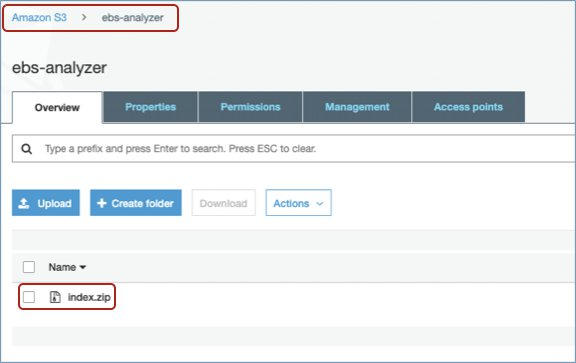Click the magnifier search icon
Image resolution: width=576 pixels, height=363 pixels.
(x=26, y=149)
